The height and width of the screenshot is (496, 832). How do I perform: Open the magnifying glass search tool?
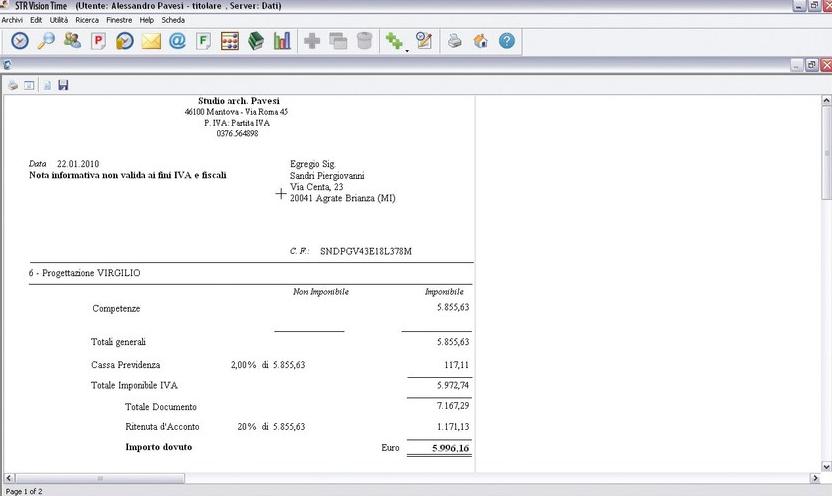46,41
